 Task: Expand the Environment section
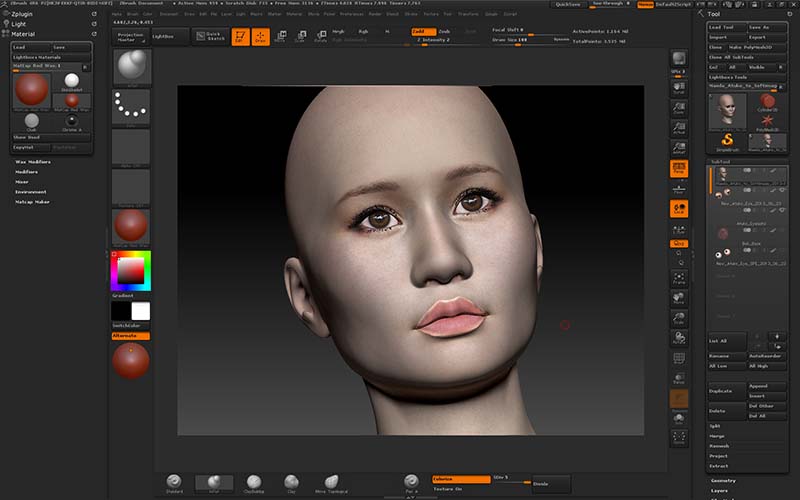point(31,192)
